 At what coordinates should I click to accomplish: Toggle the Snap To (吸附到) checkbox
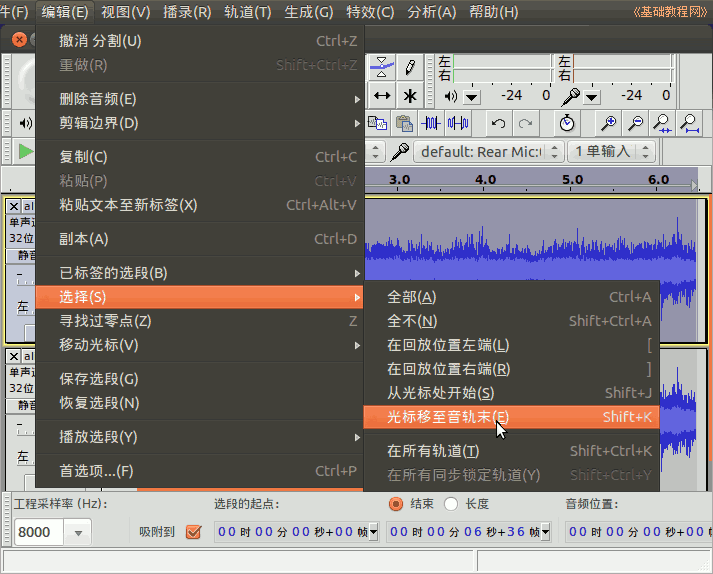(194, 532)
